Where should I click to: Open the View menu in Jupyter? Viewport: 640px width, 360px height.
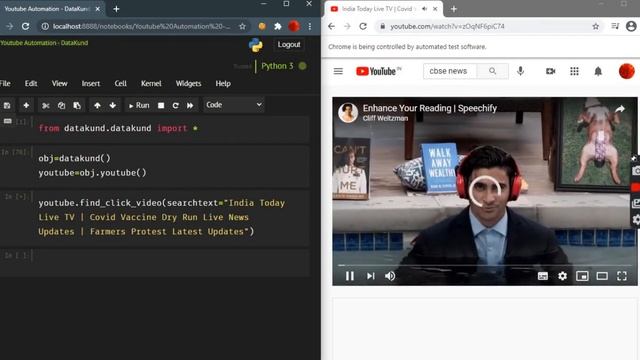pos(60,83)
